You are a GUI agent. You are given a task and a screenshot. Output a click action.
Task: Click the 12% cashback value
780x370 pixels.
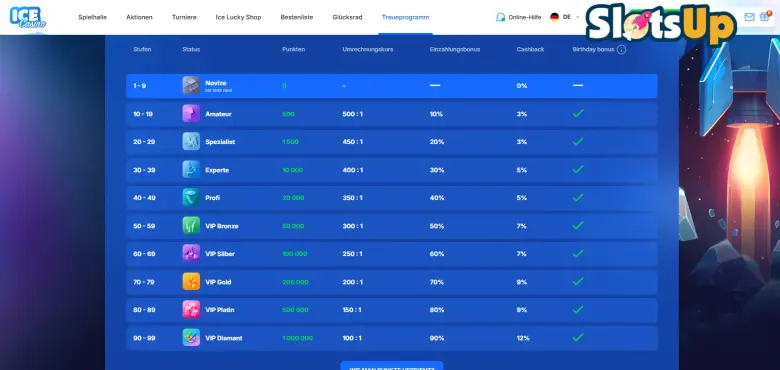coord(523,338)
